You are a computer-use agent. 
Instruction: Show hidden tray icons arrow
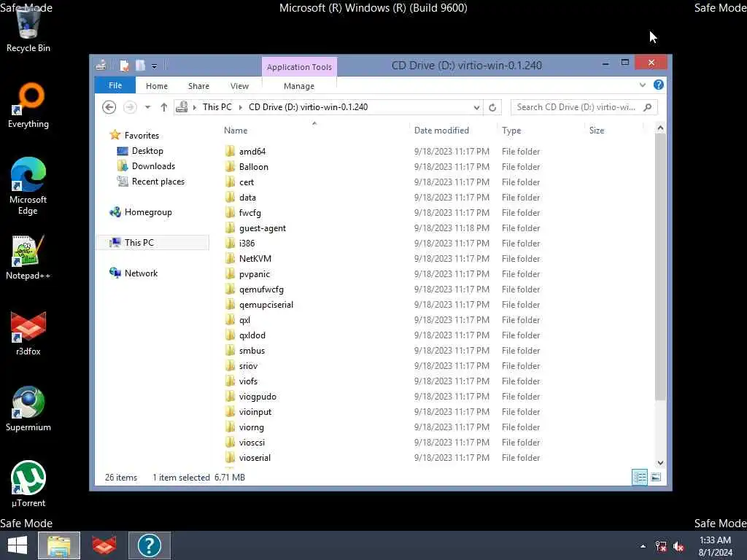(643, 546)
